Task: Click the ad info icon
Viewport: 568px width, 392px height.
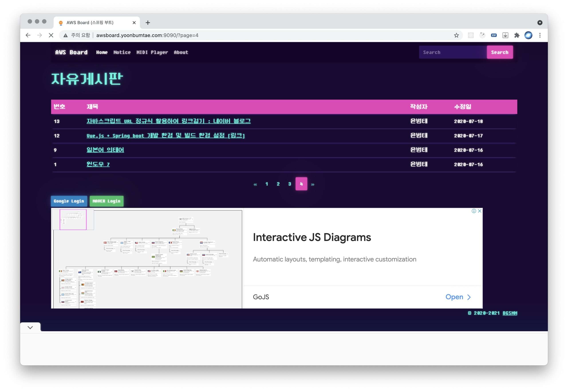Action: click(x=474, y=211)
